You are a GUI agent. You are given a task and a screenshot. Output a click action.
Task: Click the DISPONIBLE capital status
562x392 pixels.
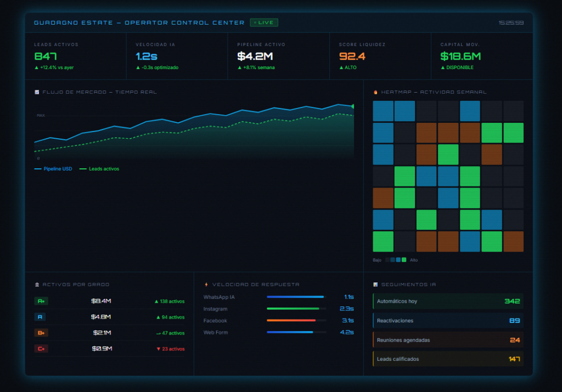457,67
